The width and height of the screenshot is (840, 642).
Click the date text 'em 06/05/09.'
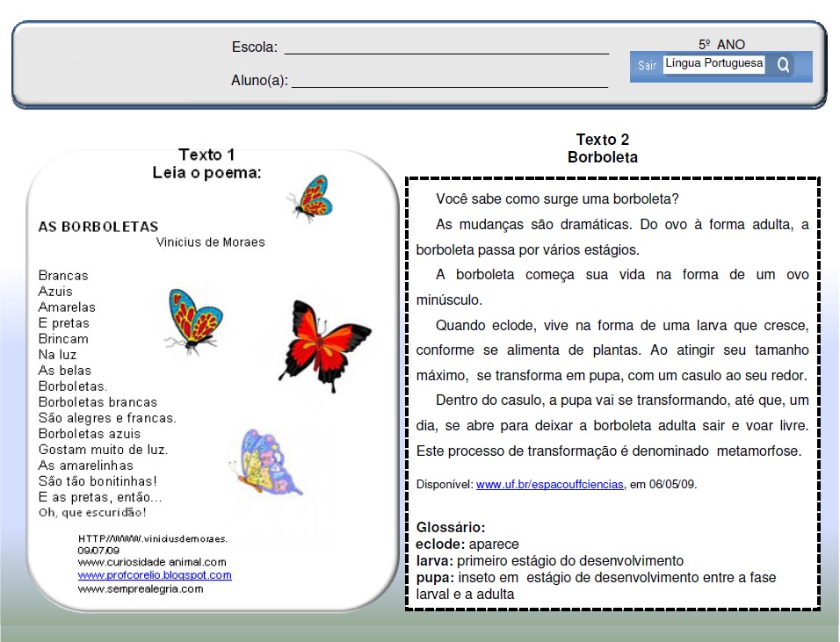[663, 484]
